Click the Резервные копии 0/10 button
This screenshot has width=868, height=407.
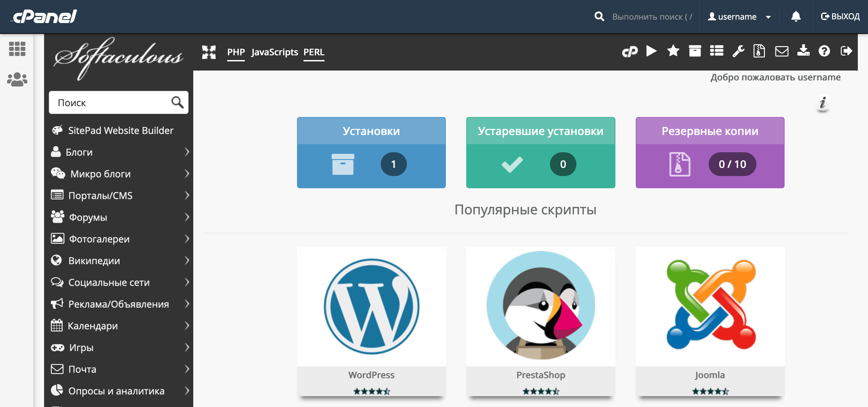click(710, 153)
